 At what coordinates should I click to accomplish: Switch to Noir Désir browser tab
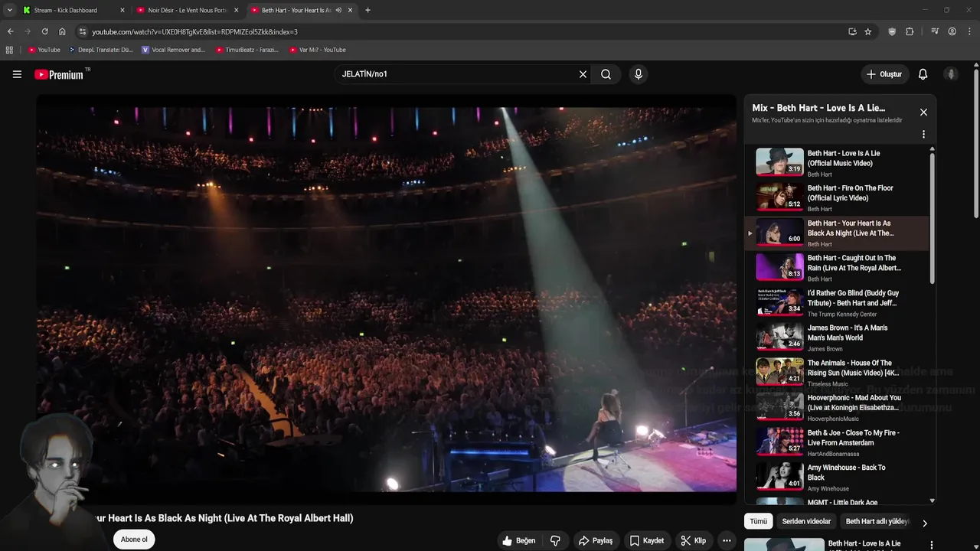186,10
